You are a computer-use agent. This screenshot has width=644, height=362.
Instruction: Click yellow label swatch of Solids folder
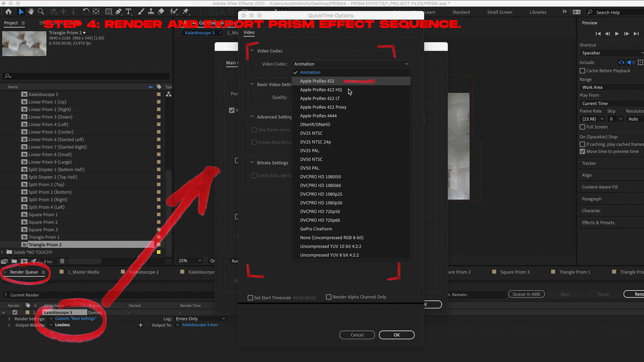tap(159, 252)
